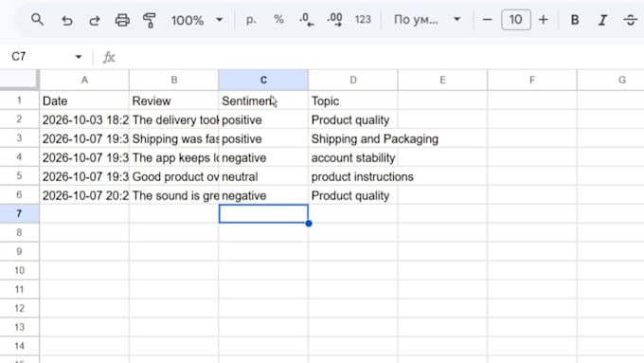Open the font family dropdown
Image resolution: width=644 pixels, height=363 pixels.
tap(427, 19)
